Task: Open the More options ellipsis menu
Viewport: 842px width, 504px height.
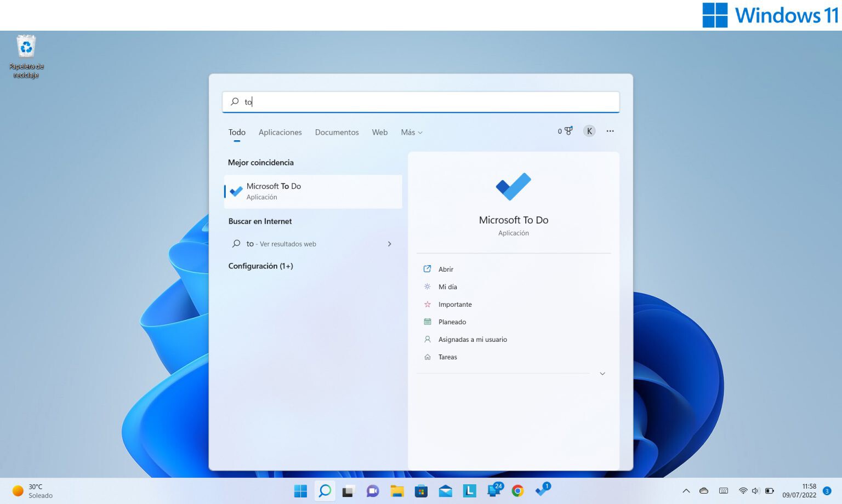Action: pyautogui.click(x=610, y=131)
